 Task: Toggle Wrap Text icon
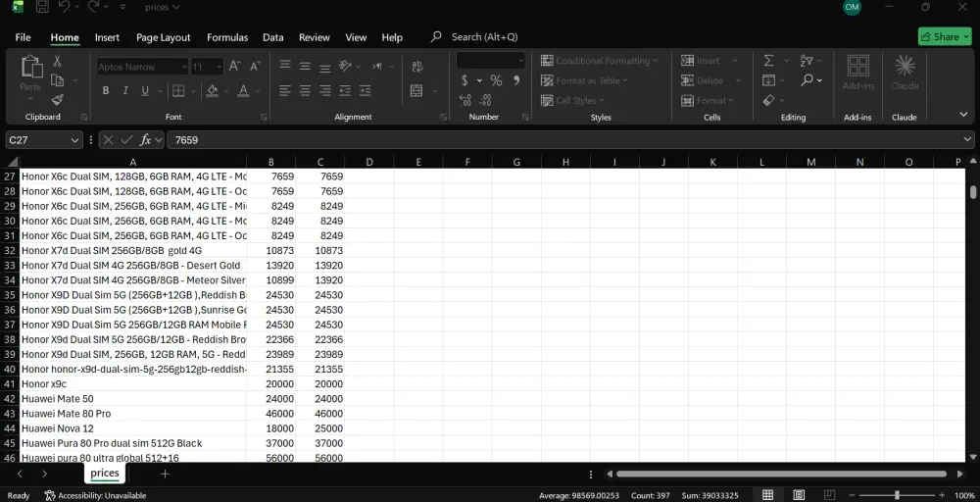click(x=416, y=67)
